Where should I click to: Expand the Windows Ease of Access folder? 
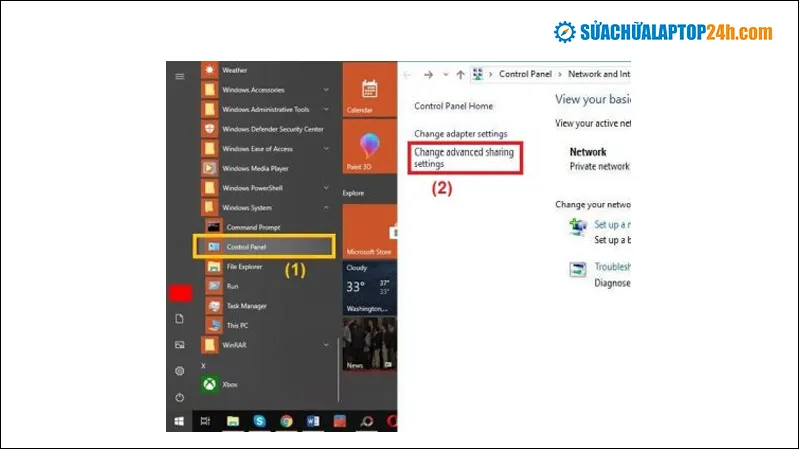click(x=326, y=149)
